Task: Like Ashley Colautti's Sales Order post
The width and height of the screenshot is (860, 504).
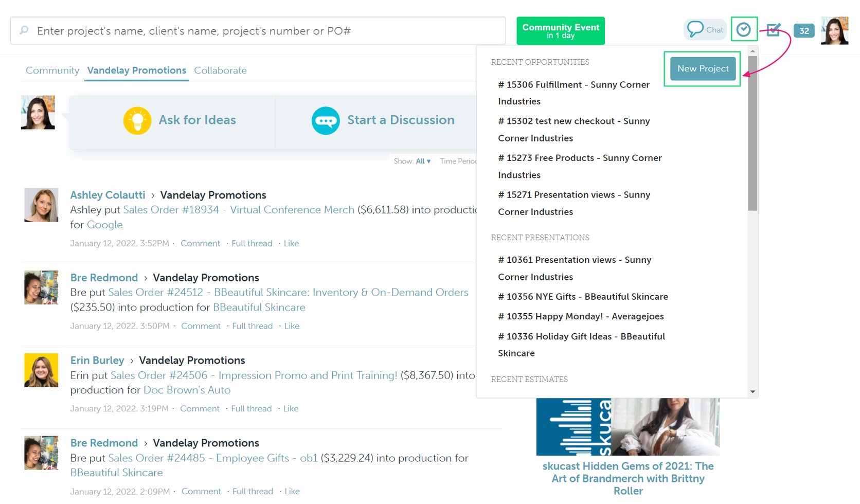Action: coord(291,243)
